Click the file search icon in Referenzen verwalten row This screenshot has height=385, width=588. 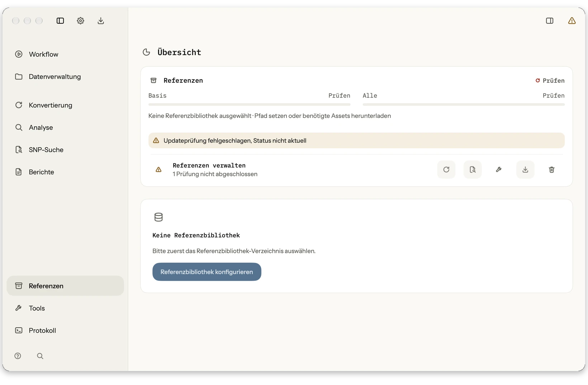coord(473,169)
